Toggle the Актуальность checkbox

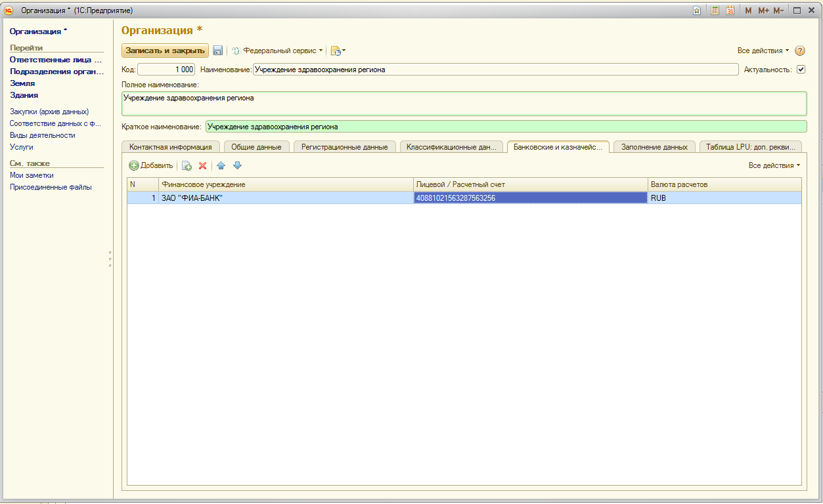tap(801, 70)
